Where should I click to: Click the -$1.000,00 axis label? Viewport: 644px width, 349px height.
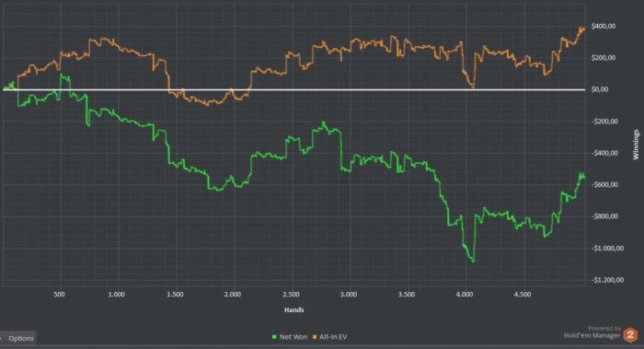(607, 249)
